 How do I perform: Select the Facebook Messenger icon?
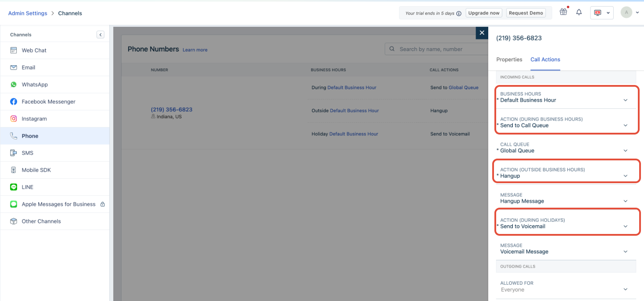point(14,102)
